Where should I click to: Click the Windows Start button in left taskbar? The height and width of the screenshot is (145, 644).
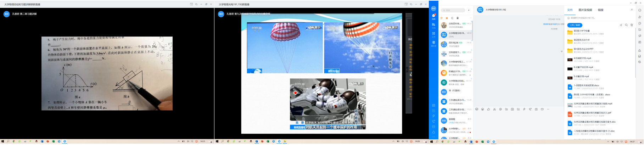2,141
